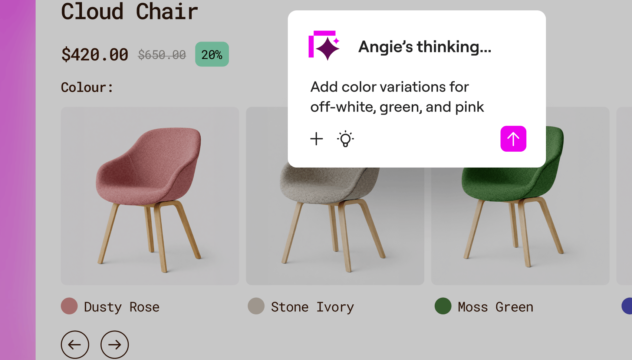This screenshot has height=360, width=632.
Task: Select the Dusty Rose color swatch
Action: [x=69, y=306]
